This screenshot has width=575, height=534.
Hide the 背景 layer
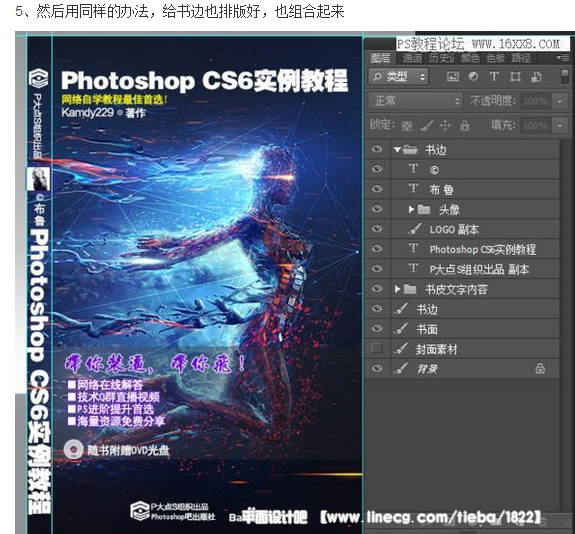pos(377,368)
